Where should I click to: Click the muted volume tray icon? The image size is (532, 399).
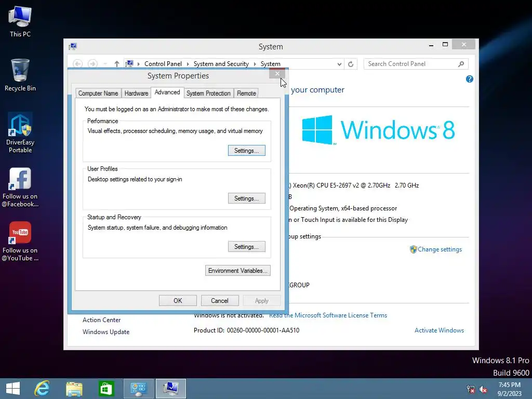point(483,389)
